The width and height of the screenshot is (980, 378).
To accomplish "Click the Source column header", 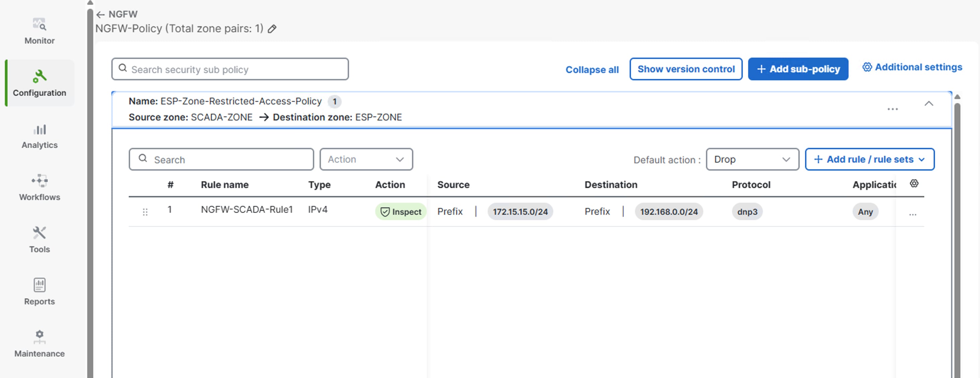I will click(453, 185).
